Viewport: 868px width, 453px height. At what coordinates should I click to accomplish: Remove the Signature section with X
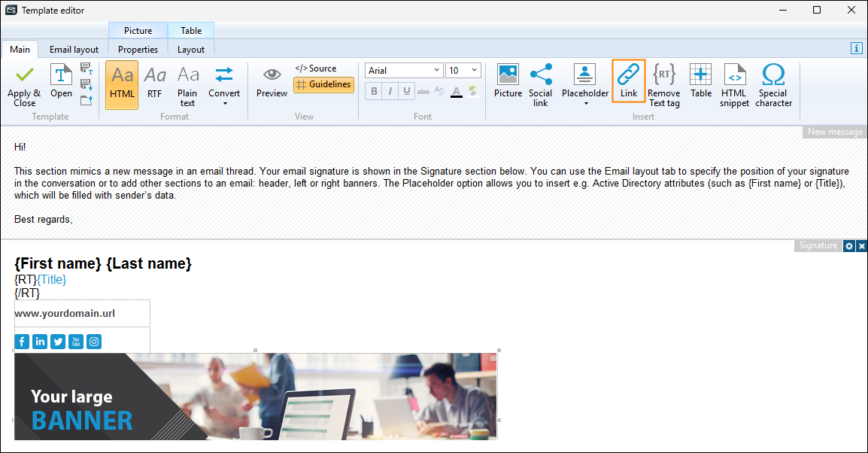click(862, 246)
